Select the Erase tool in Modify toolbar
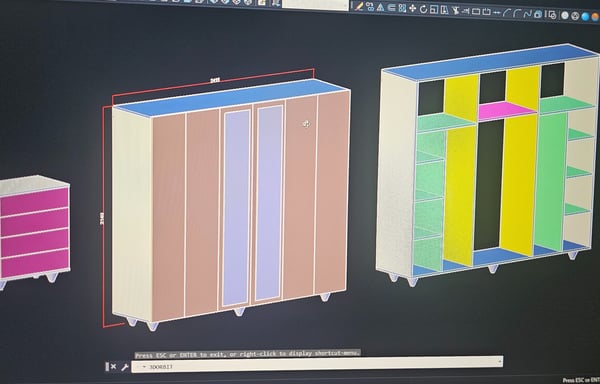Screen dimensions: 600x384 coord(359,7)
